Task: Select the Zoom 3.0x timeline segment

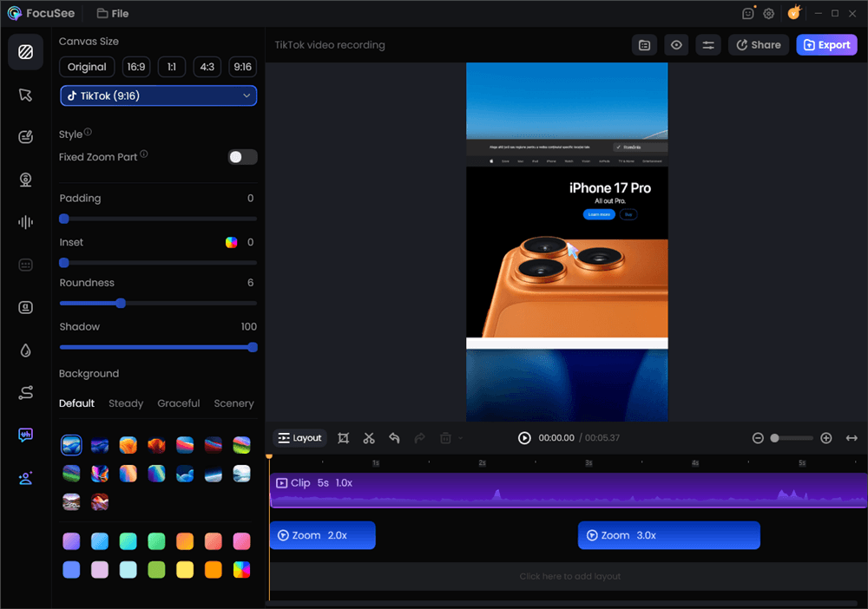Action: pos(668,535)
